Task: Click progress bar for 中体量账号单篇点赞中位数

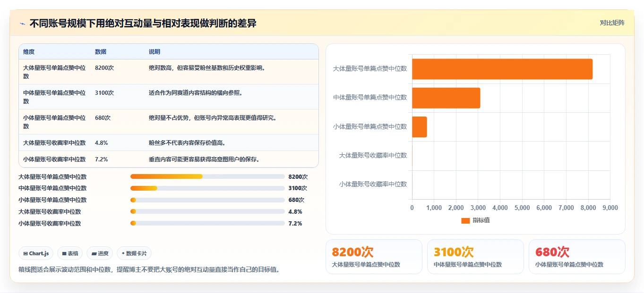Action: point(207,188)
